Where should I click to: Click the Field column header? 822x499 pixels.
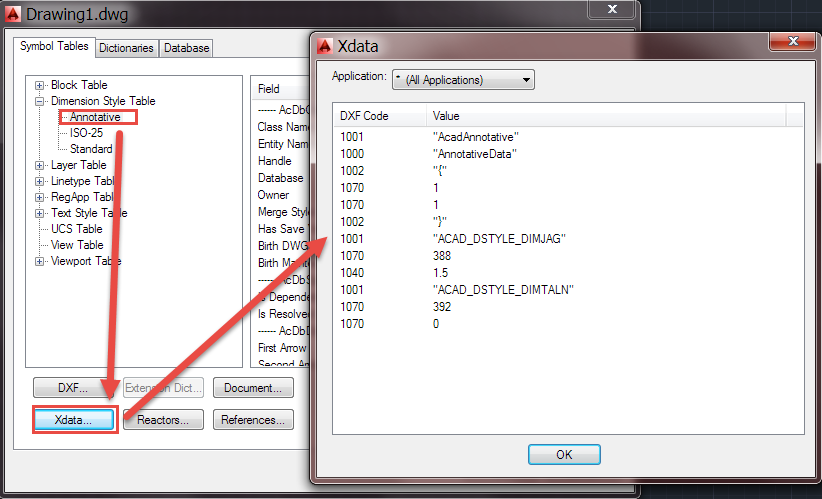pyautogui.click(x=282, y=89)
